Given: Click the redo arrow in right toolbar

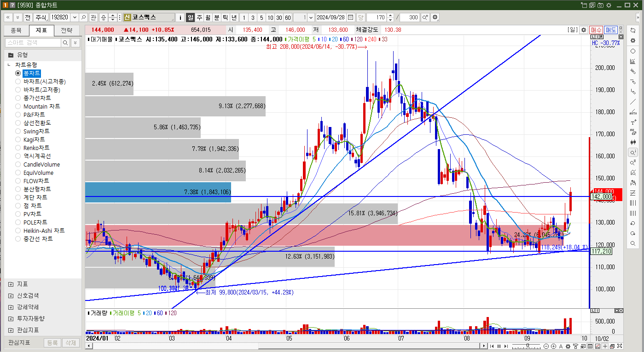Looking at the screenshot, I should (x=633, y=233).
